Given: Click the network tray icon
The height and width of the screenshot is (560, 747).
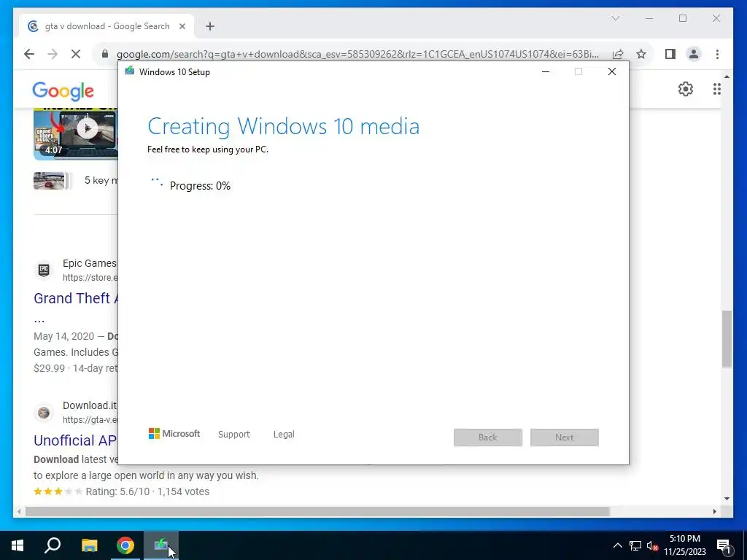Looking at the screenshot, I should (x=635, y=545).
